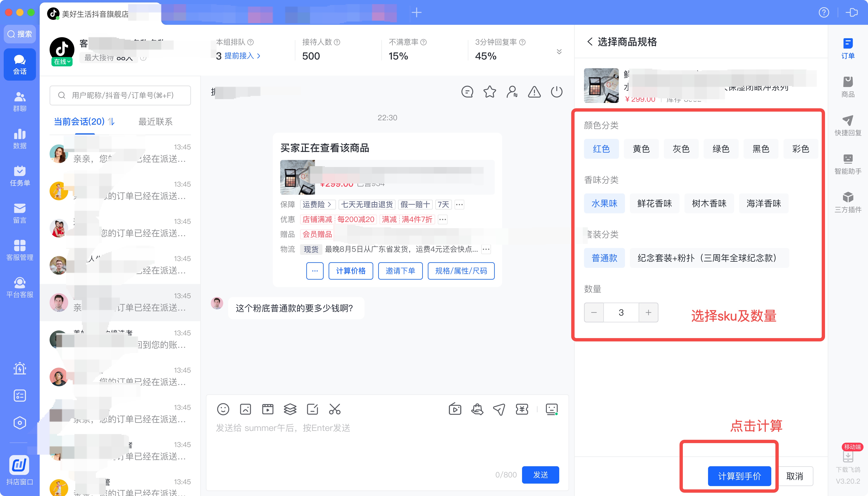
Task: Select the 鲜花香味 scent option
Action: pos(654,203)
